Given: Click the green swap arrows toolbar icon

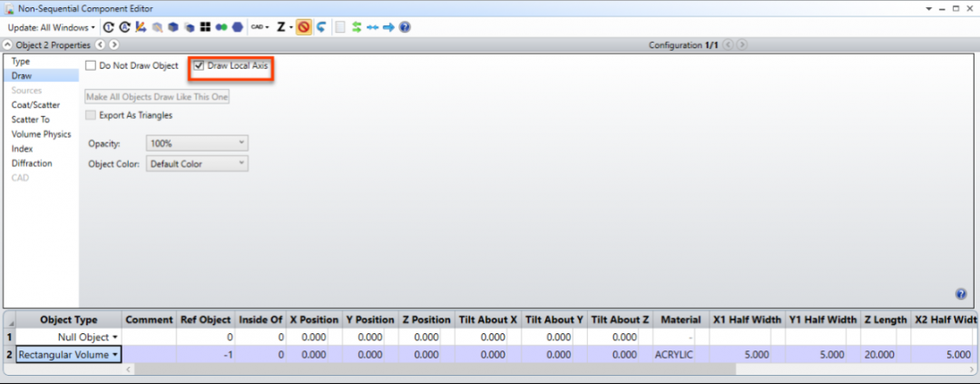Looking at the screenshot, I should pos(357,27).
